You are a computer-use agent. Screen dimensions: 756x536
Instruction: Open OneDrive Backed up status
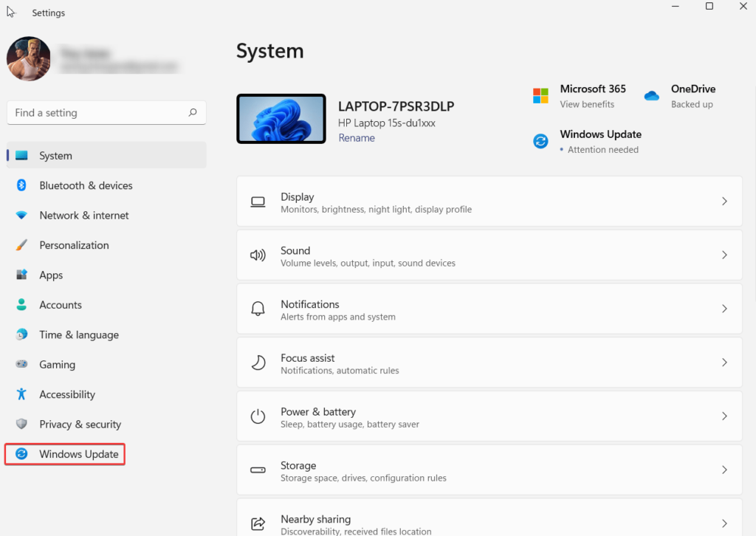[x=692, y=104]
